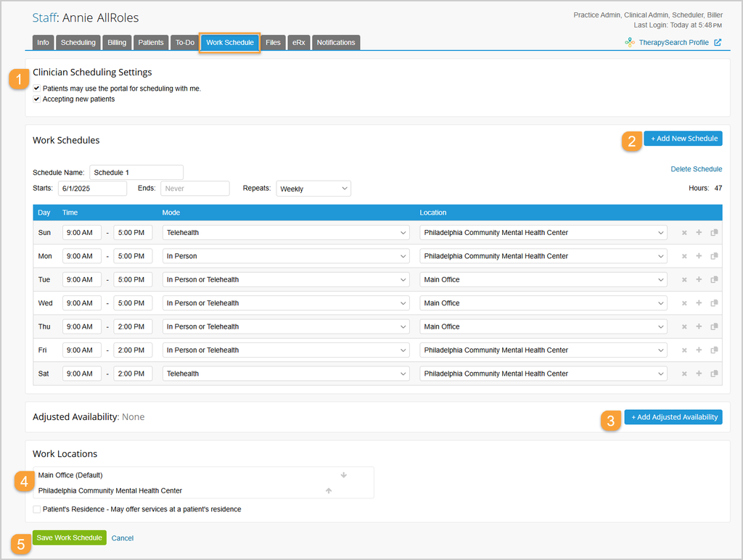The image size is (743, 560).
Task: Add a time slot for Friday
Action: [699, 350]
